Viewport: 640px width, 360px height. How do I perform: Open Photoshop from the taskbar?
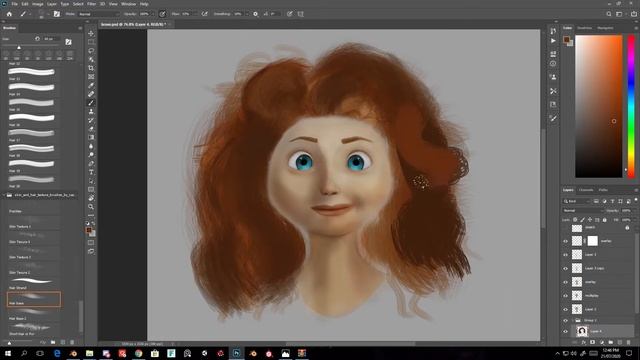[x=236, y=353]
